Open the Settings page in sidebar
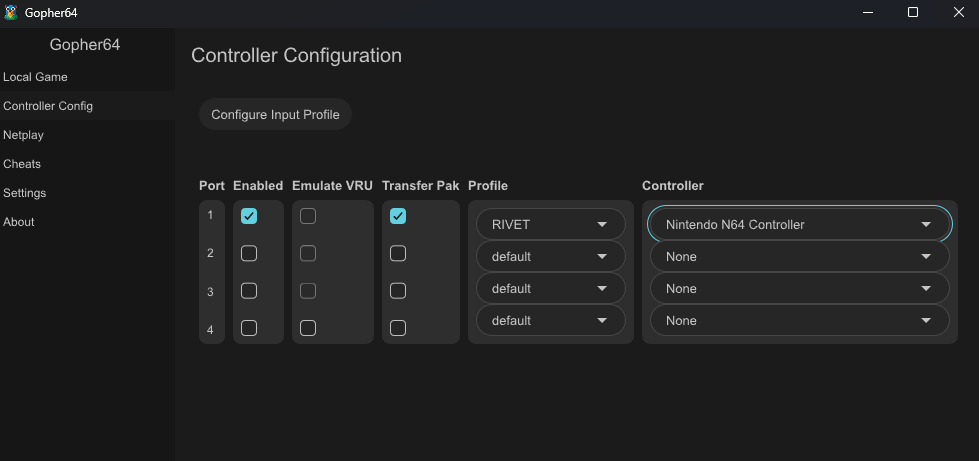This screenshot has height=461, width=979. coord(25,193)
